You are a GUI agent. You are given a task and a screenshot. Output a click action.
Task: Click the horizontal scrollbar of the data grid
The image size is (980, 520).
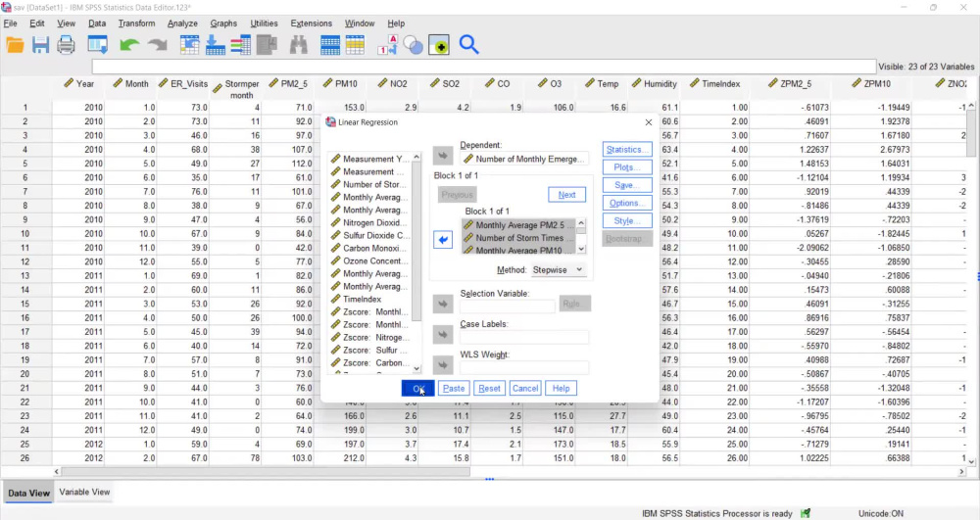[x=266, y=472]
